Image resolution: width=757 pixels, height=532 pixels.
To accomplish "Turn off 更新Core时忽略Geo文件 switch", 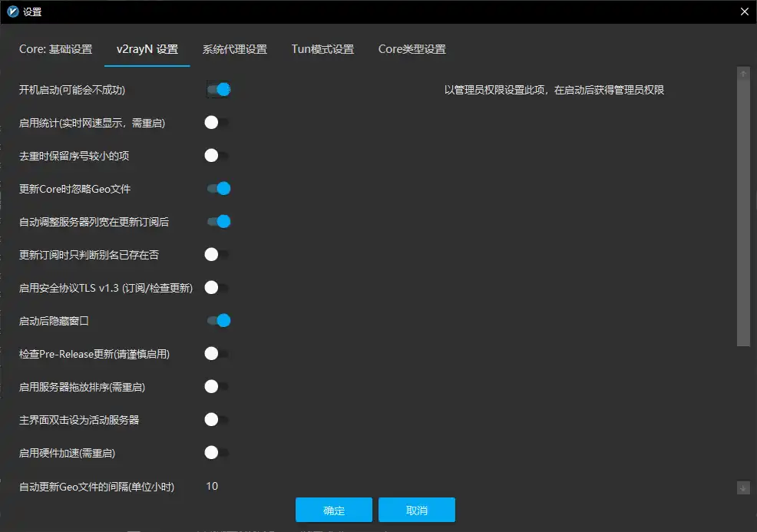I will pyautogui.click(x=218, y=188).
